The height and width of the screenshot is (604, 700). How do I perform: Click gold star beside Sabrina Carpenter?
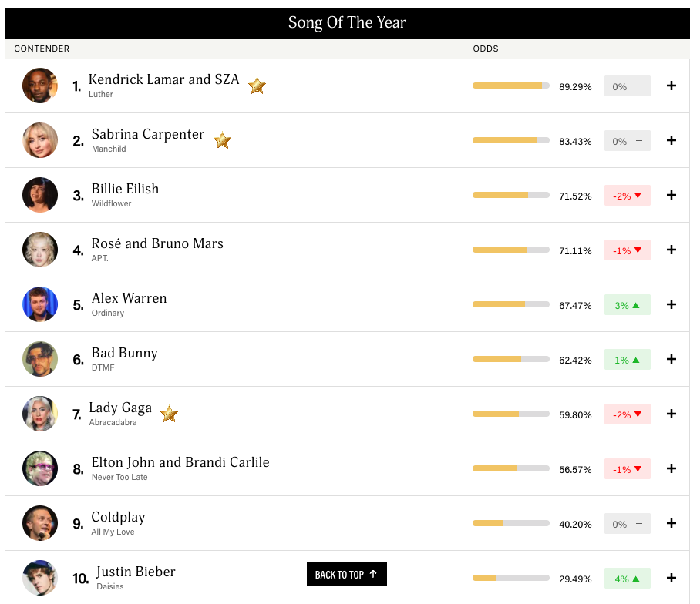coord(222,140)
